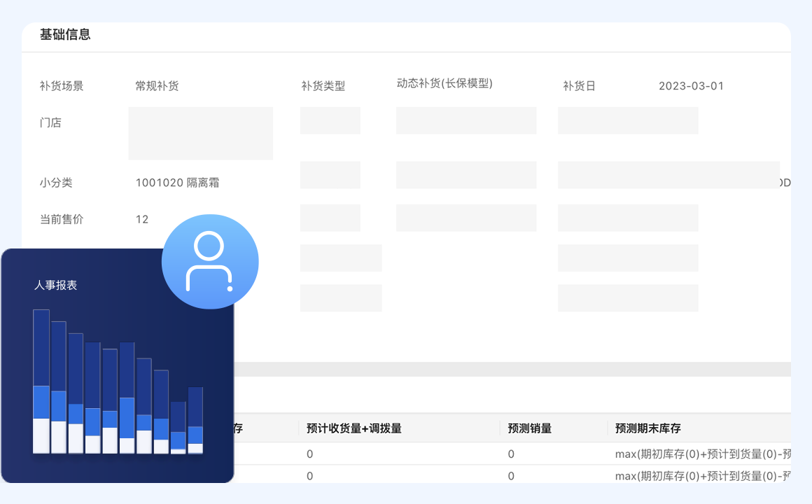Viewport: 812px width, 504px height.
Task: Click the tallest first bar in 人事报表 chart
Action: tap(41, 381)
